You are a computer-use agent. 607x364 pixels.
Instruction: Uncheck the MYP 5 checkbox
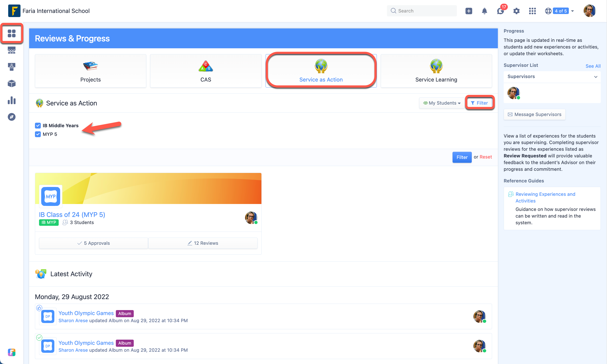coord(38,134)
